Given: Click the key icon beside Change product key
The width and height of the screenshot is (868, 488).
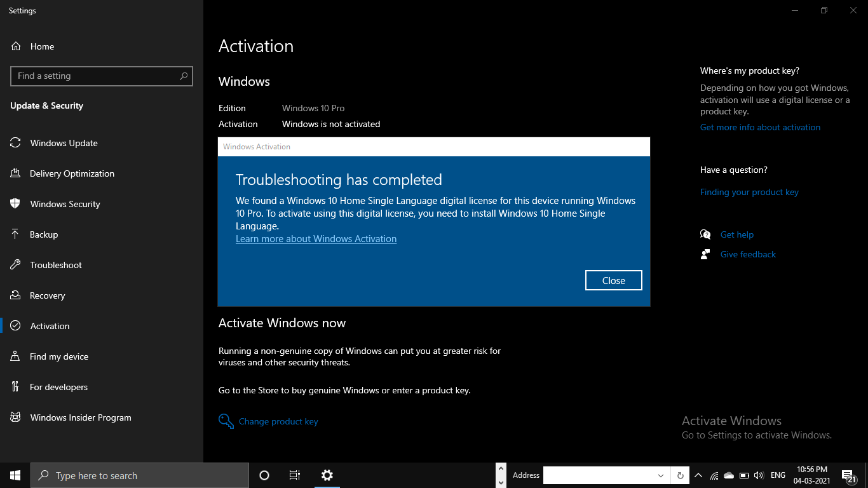Looking at the screenshot, I should 226,421.
